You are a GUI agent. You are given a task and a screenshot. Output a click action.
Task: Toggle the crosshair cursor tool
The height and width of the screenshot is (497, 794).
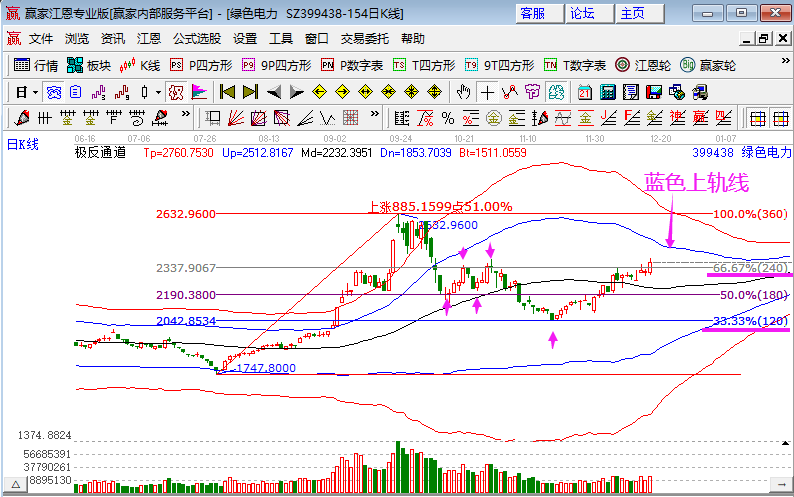[487, 92]
